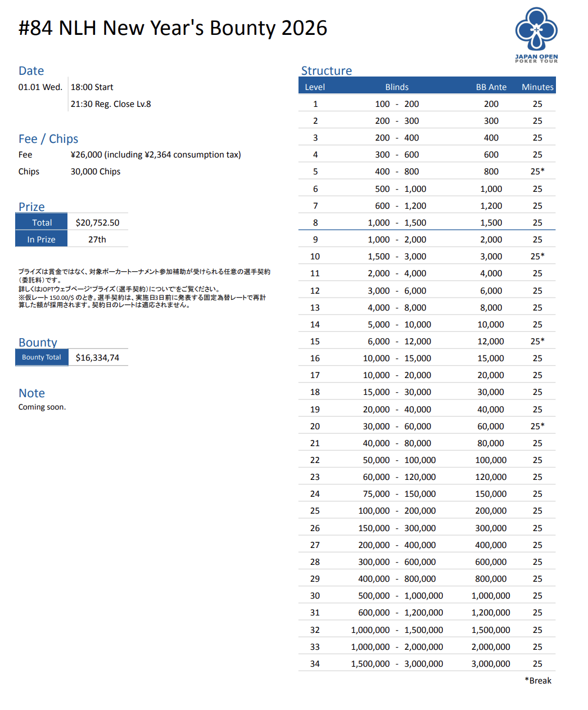The image size is (588, 710).
Task: Click the Note section heading
Action: [31, 393]
